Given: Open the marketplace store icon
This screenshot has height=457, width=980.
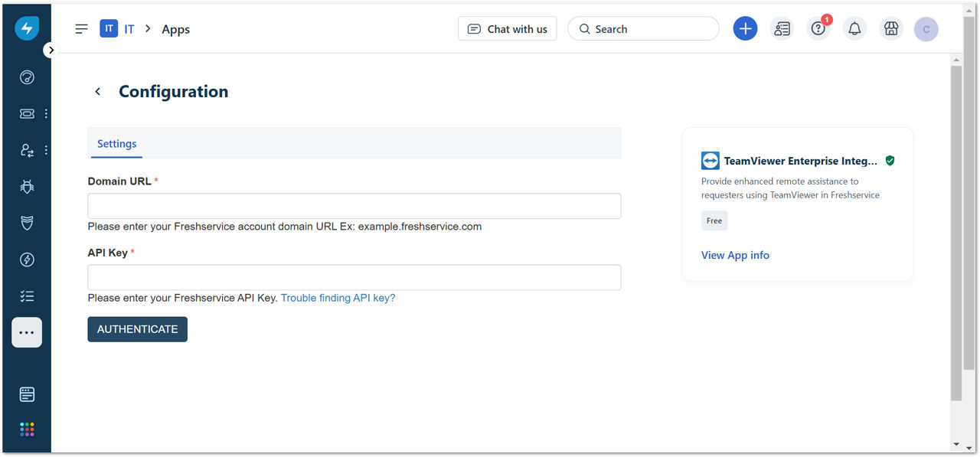Looking at the screenshot, I should (890, 29).
